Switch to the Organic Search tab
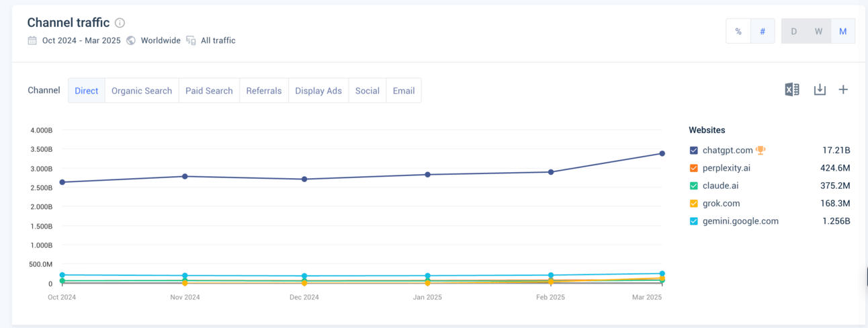 [x=142, y=91]
